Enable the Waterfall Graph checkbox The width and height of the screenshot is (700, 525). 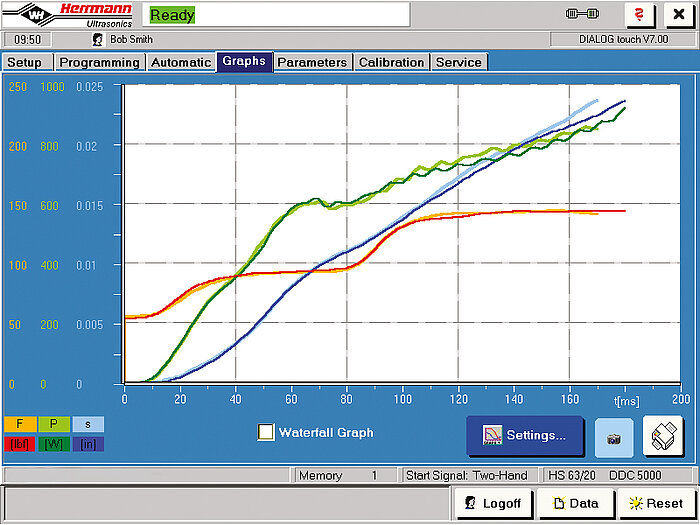[x=266, y=432]
